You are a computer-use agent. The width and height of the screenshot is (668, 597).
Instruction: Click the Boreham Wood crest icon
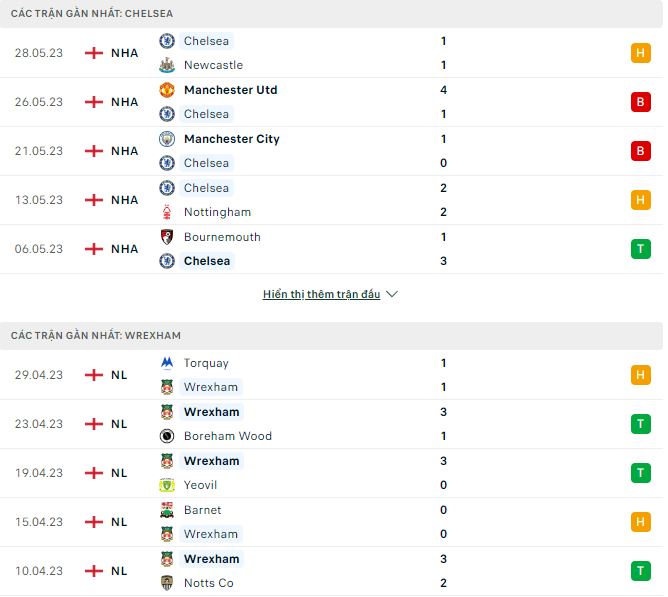point(167,436)
